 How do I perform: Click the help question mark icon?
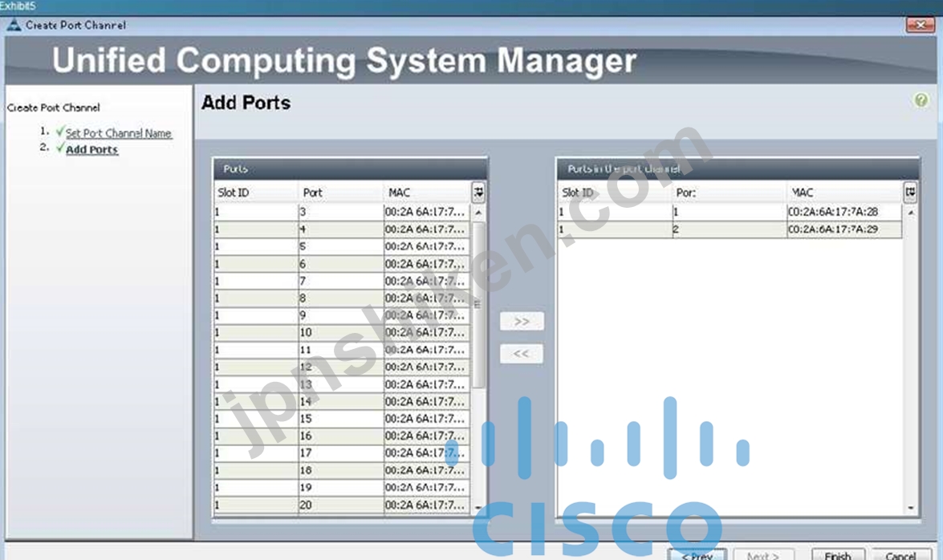pyautogui.click(x=921, y=100)
